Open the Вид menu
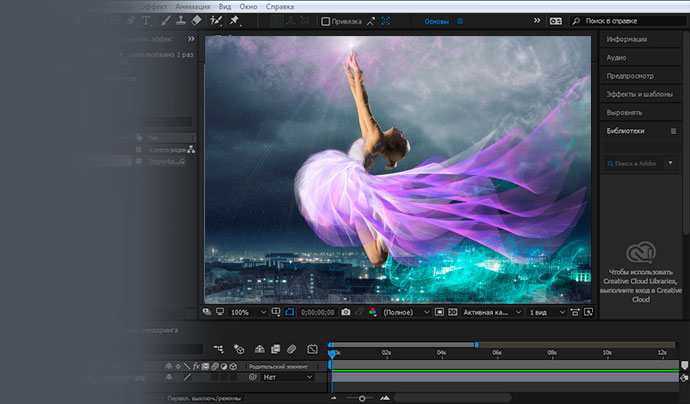 pyautogui.click(x=224, y=7)
